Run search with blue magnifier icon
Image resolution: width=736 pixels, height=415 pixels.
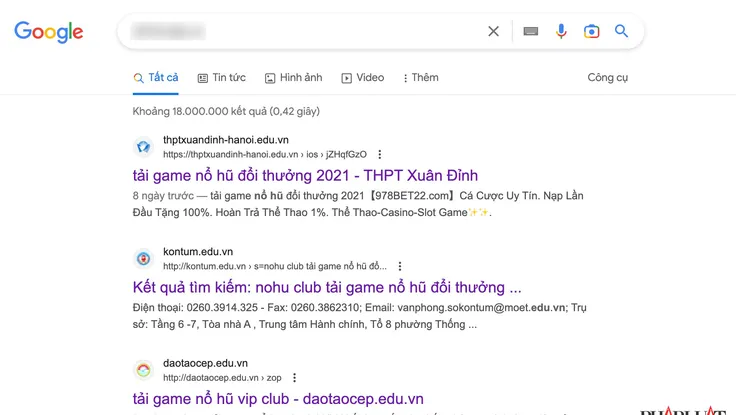coord(621,31)
